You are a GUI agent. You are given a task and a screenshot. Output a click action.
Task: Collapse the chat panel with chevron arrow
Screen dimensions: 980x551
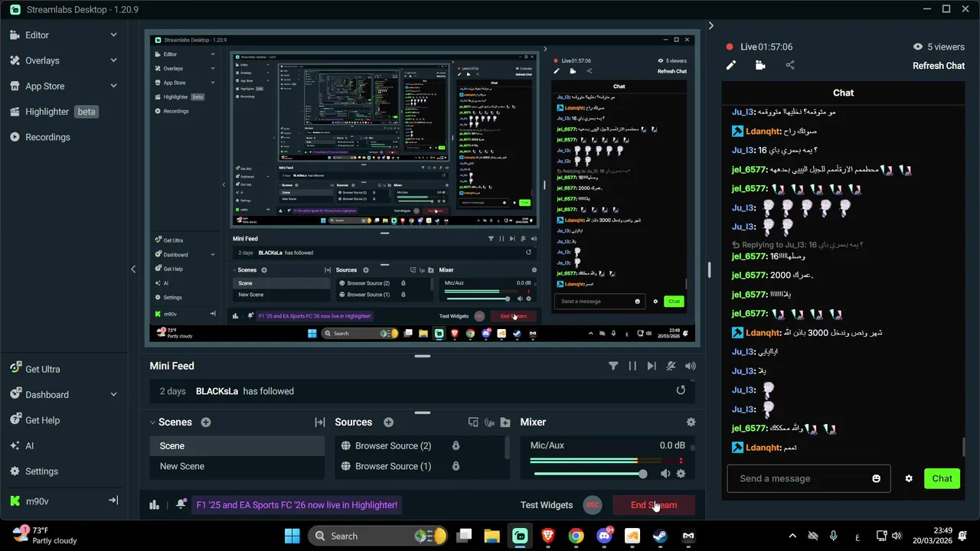coord(710,26)
